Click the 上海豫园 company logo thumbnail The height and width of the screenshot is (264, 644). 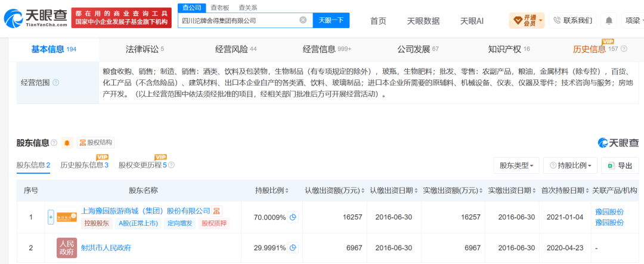point(67,217)
